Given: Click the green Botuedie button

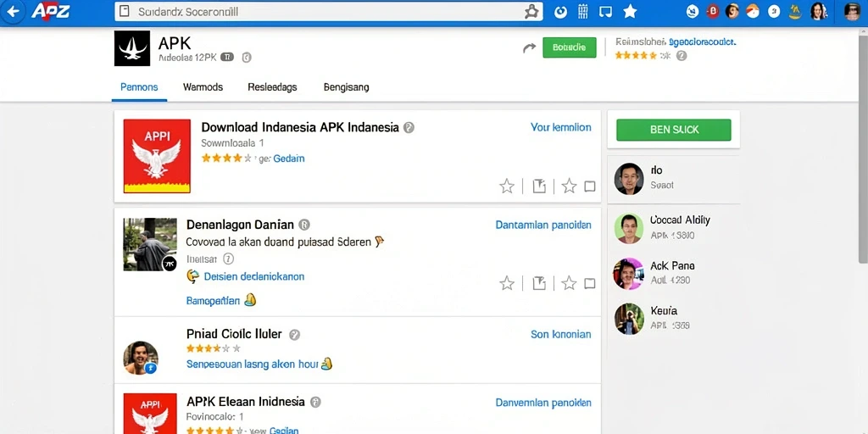Looking at the screenshot, I should point(570,47).
